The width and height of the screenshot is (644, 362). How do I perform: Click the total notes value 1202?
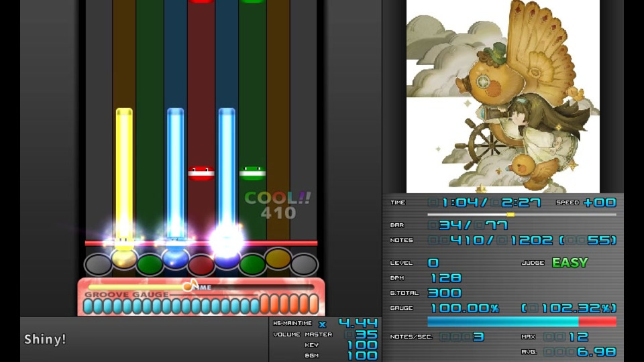(531, 240)
